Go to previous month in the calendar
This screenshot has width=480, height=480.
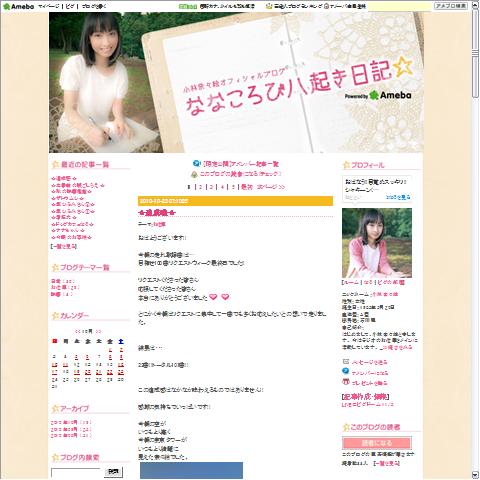click(x=78, y=331)
